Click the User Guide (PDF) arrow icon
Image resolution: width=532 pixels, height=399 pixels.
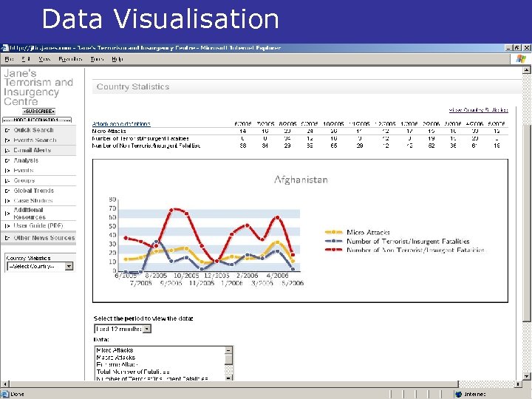point(7,226)
